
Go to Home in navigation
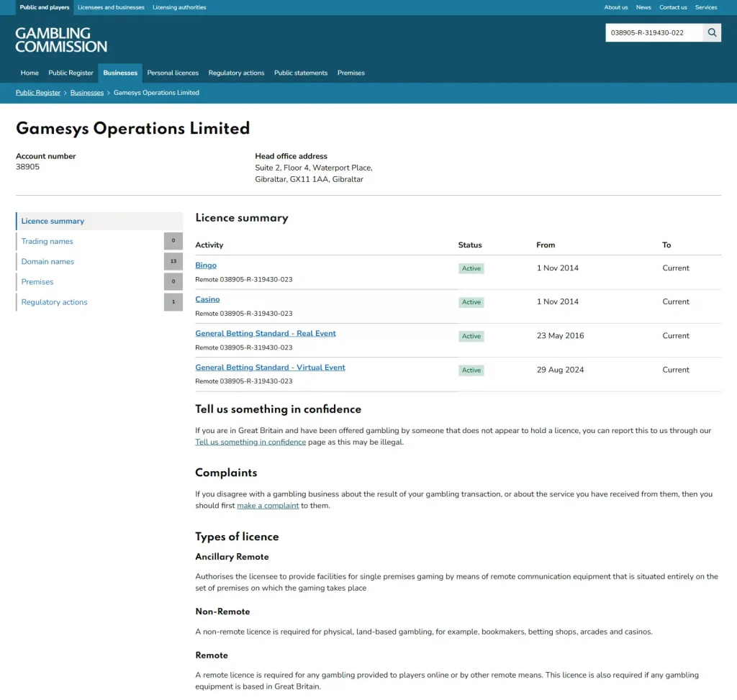(30, 73)
